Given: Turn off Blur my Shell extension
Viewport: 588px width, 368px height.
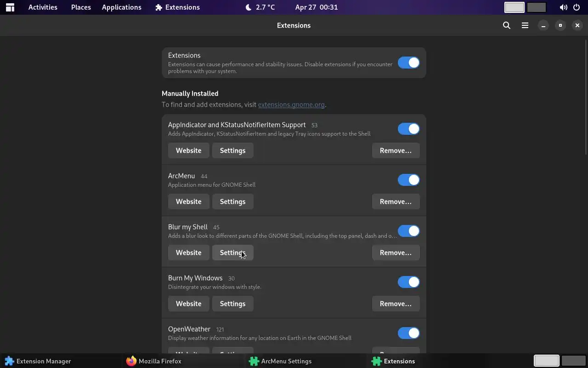Looking at the screenshot, I should (409, 231).
